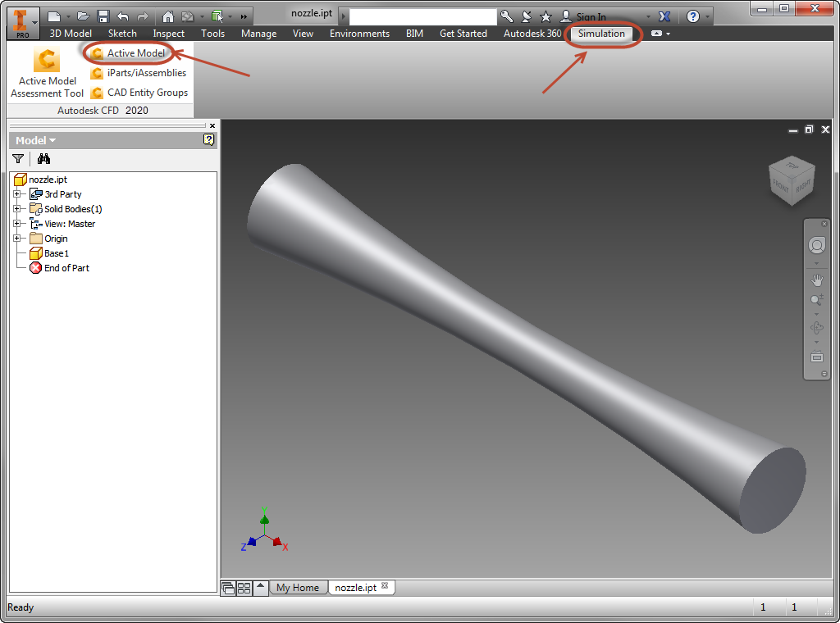Click the Redo arrow icon
The width and height of the screenshot is (840, 623).
[143, 16]
